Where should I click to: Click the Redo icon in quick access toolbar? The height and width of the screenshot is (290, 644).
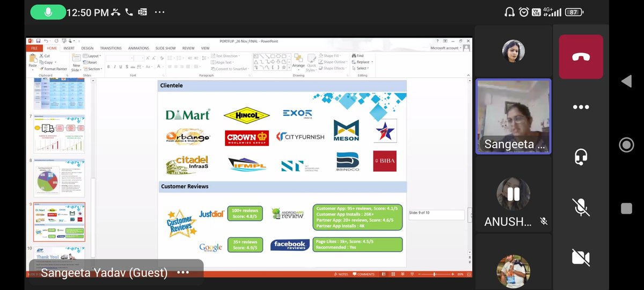tap(56, 41)
